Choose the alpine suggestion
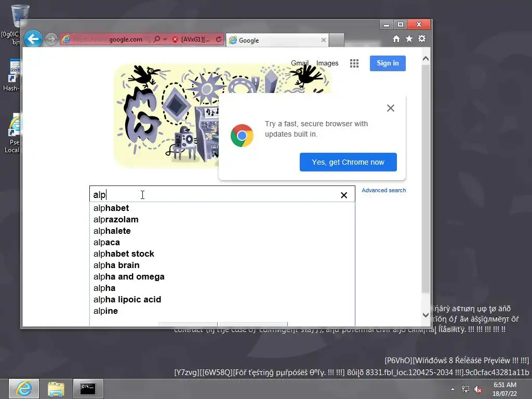 pos(222,311)
